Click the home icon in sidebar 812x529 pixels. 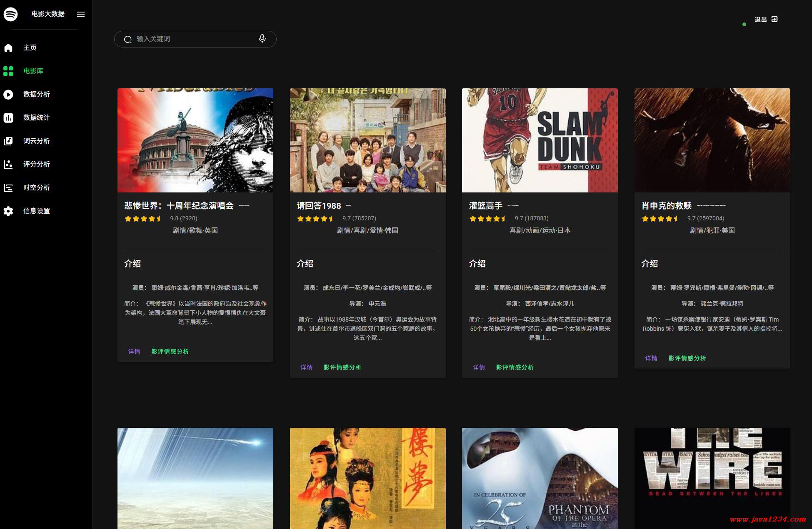pyautogui.click(x=8, y=48)
